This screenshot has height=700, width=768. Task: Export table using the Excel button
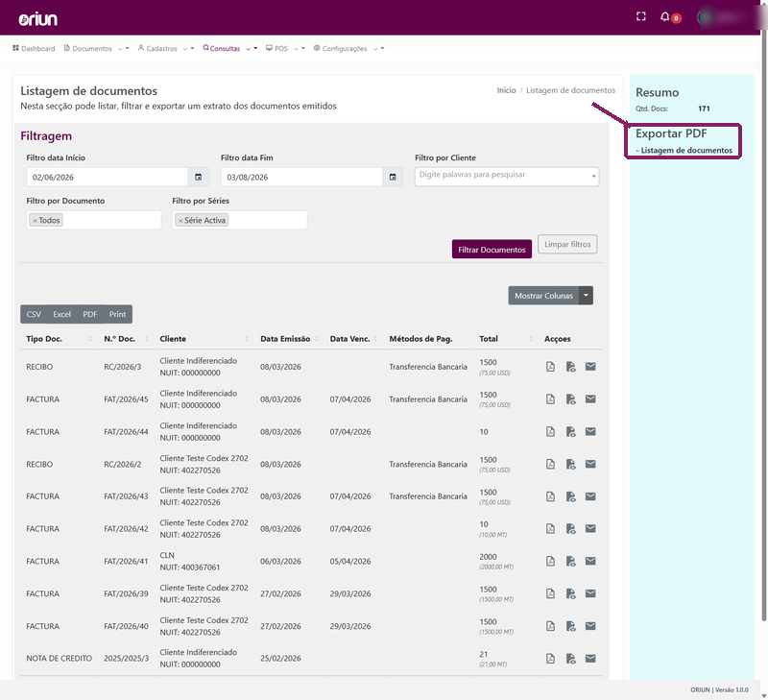click(61, 314)
